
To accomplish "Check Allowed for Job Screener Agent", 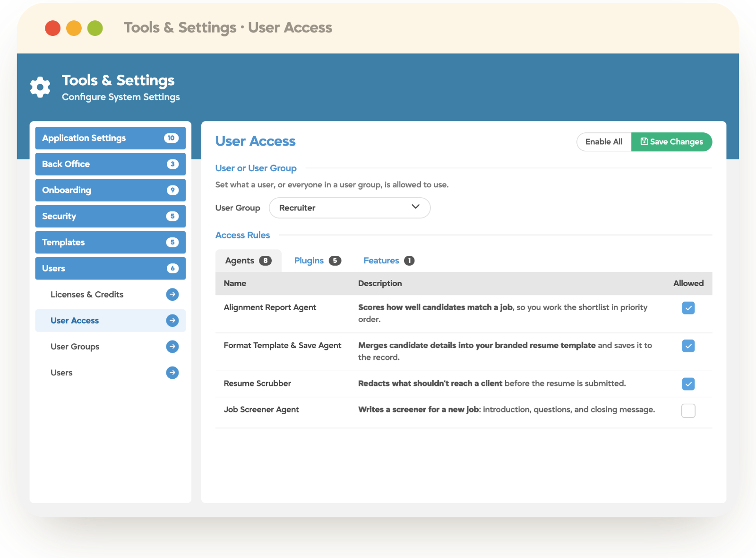I will 688,410.
